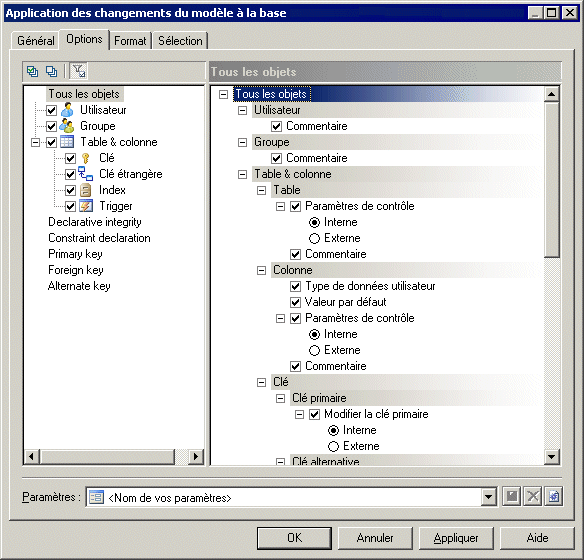Select the Groupe people icon
The width and height of the screenshot is (584, 560).
point(67,126)
